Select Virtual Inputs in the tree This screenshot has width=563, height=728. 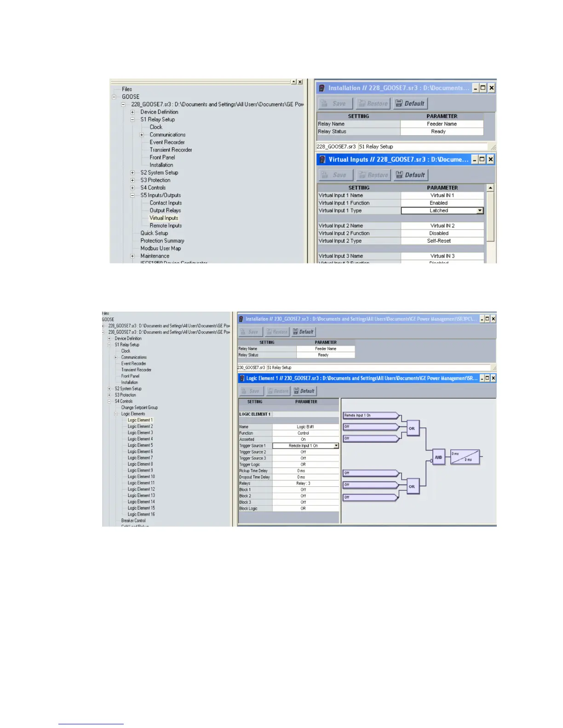click(164, 218)
